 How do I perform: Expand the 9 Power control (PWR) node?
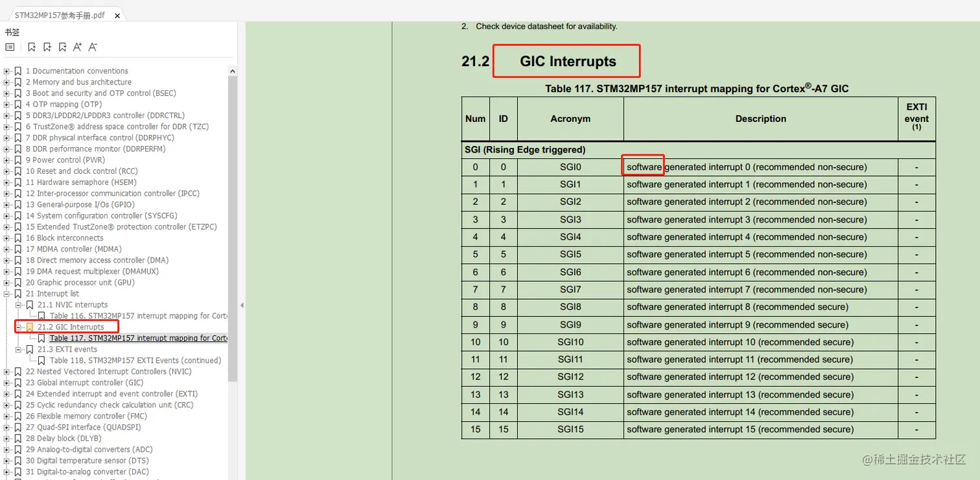[7, 160]
